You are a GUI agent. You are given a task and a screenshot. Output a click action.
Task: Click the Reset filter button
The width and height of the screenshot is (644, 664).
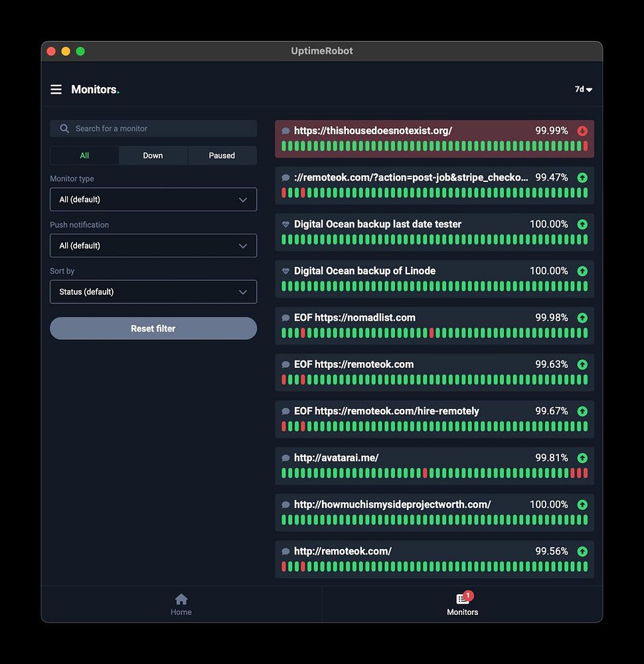click(153, 328)
